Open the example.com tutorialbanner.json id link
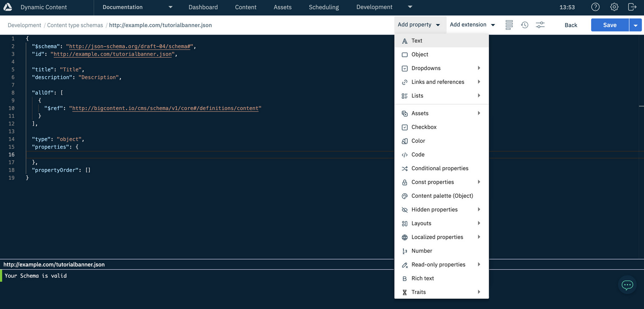 113,54
